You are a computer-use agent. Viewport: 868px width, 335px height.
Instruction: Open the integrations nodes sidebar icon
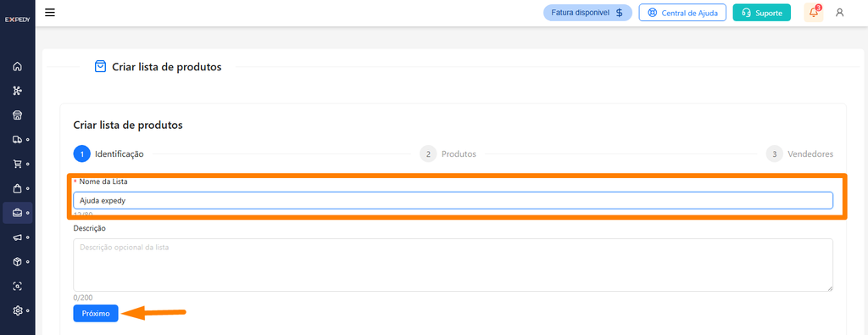[x=17, y=91]
